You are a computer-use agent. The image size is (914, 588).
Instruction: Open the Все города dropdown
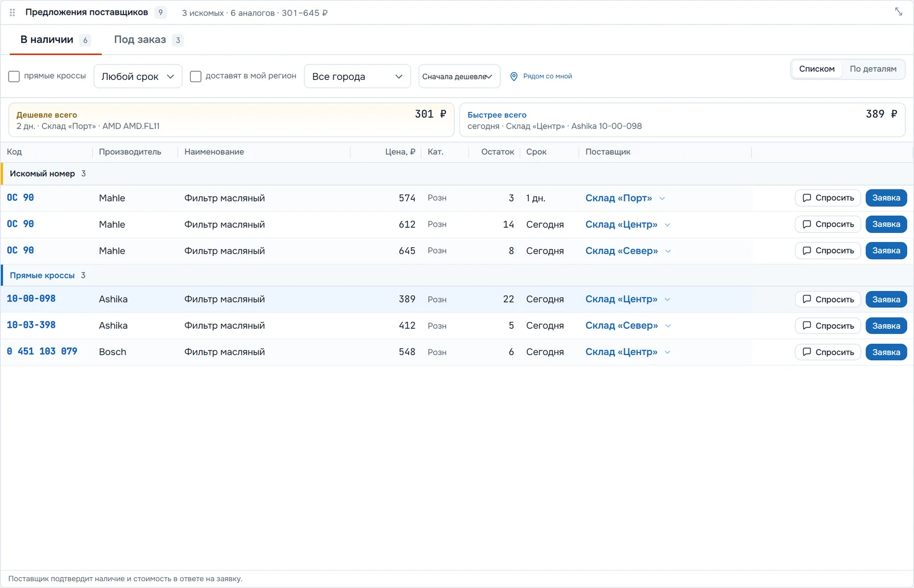coord(357,76)
